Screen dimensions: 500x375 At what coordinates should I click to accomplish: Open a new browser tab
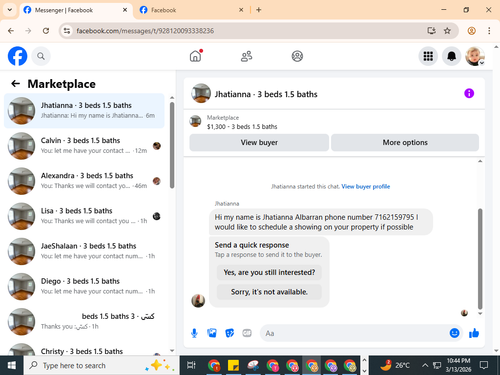coord(259,10)
